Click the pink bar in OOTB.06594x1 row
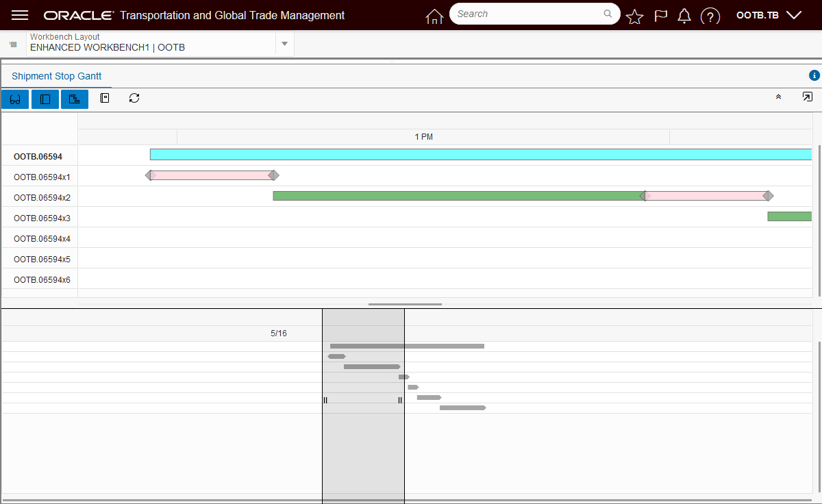Screen dimensions: 822x504 pos(212,175)
